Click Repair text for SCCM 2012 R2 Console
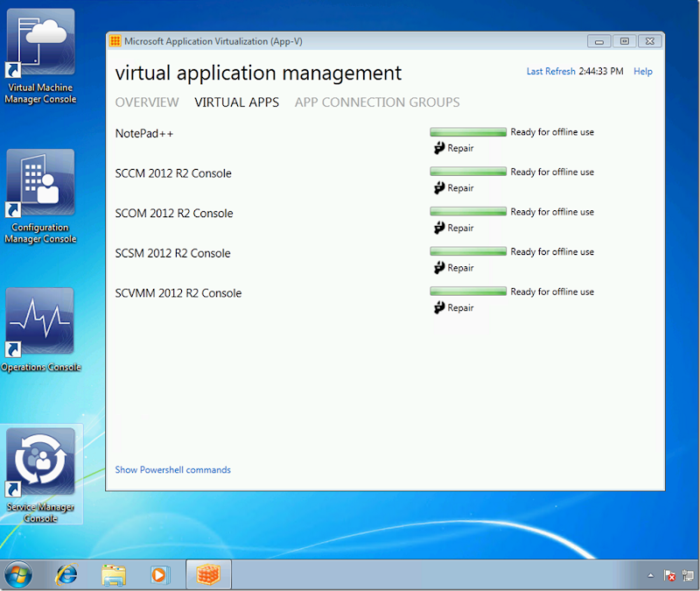 pyautogui.click(x=460, y=188)
